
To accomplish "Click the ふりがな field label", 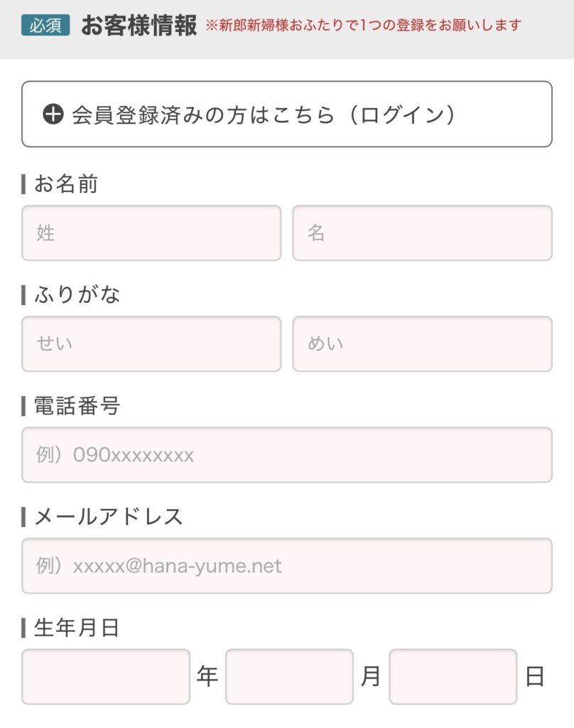I will 77,295.
